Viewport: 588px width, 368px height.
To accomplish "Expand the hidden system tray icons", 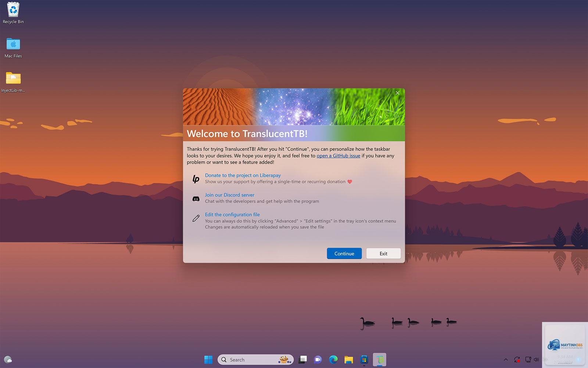I will (x=506, y=360).
